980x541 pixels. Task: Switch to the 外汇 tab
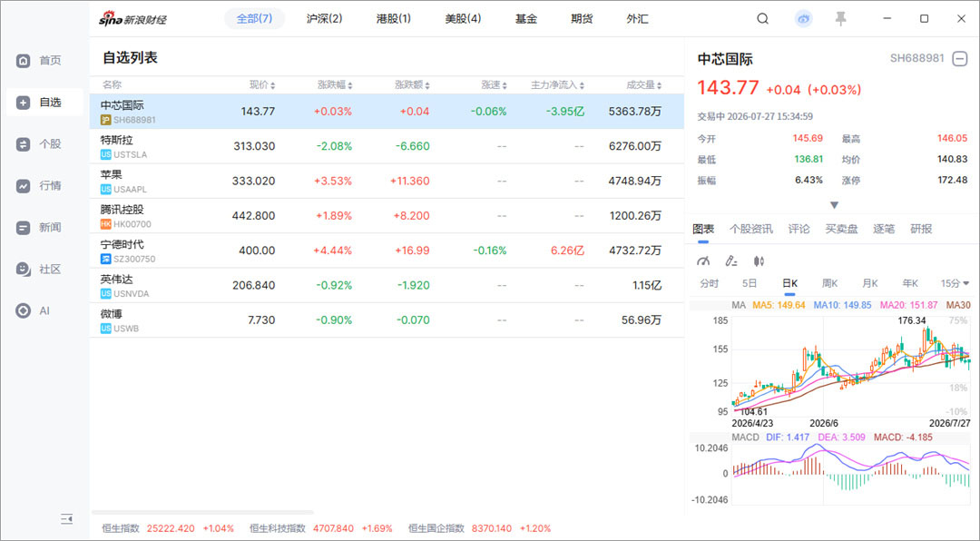click(638, 19)
